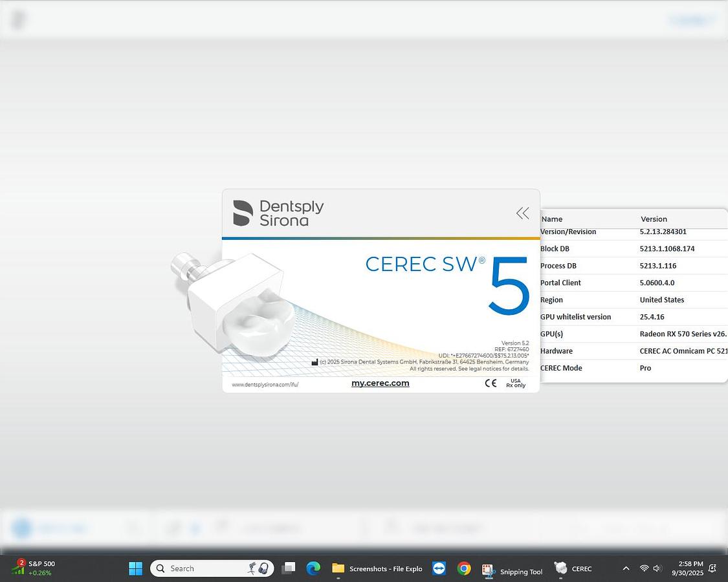Launch Google Chrome from the taskbar

pos(465,568)
